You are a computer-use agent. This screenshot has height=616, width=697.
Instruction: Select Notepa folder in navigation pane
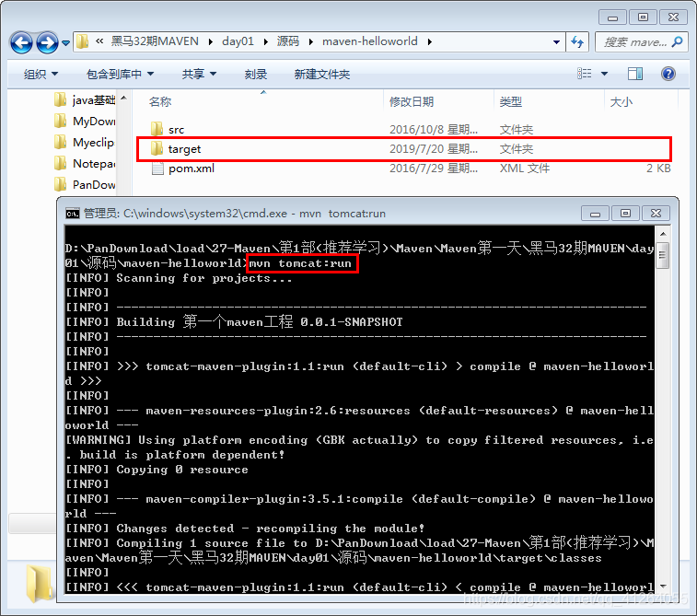click(85, 164)
